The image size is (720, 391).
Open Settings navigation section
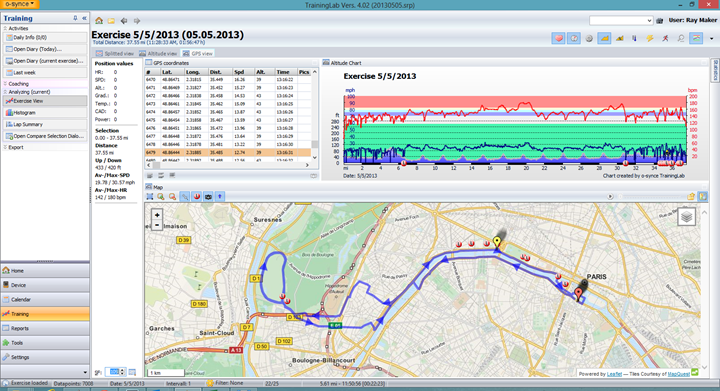(45, 357)
